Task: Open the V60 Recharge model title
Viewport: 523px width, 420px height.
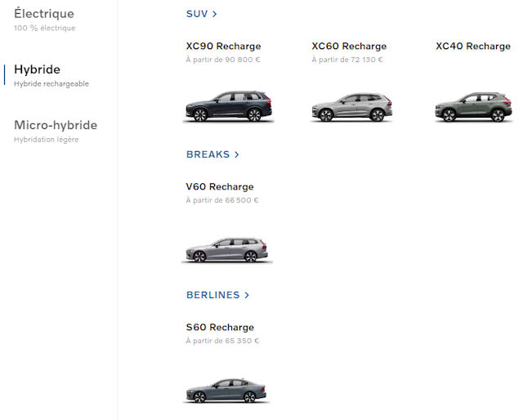Action: pyautogui.click(x=220, y=187)
